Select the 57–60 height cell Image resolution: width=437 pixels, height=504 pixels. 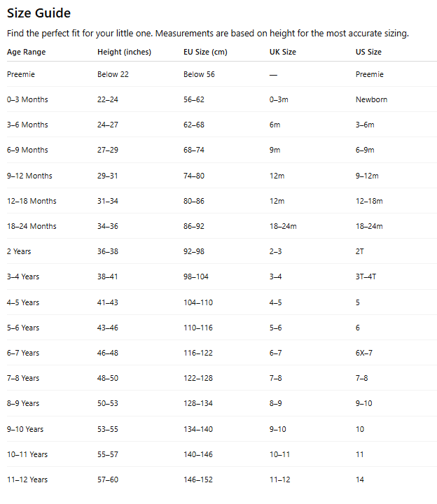click(108, 479)
